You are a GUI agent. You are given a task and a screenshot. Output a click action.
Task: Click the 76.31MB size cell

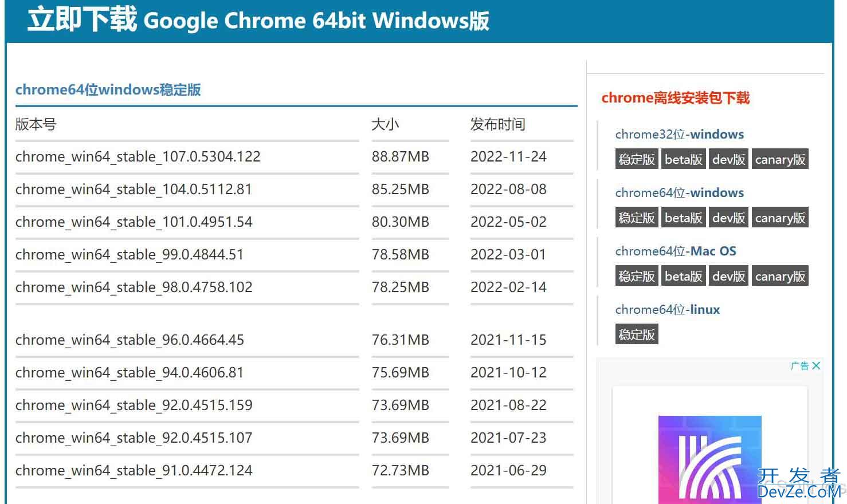click(x=401, y=340)
